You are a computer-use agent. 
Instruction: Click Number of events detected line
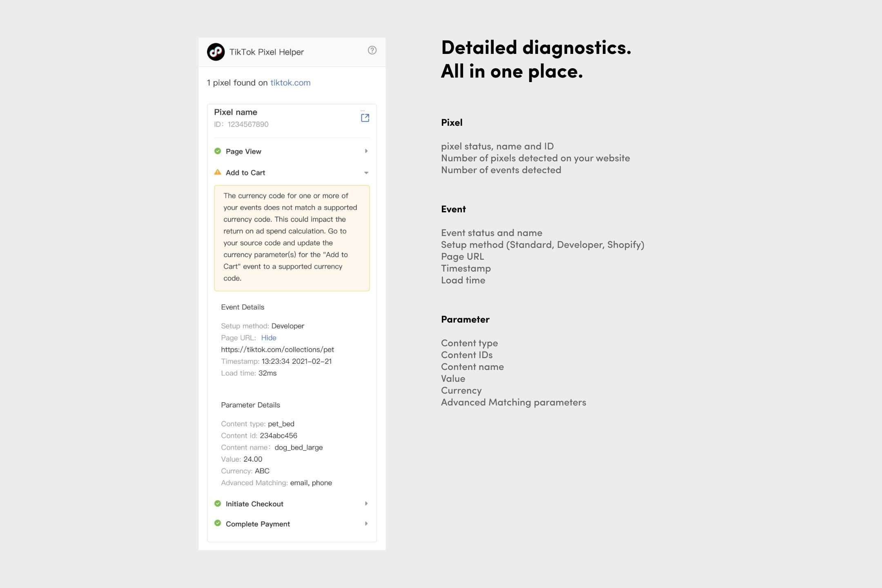click(501, 170)
